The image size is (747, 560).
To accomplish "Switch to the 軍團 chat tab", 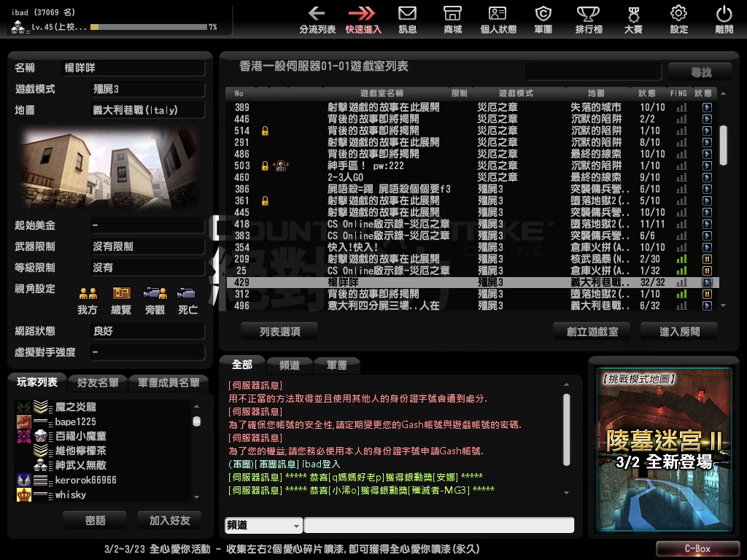I will tap(336, 365).
